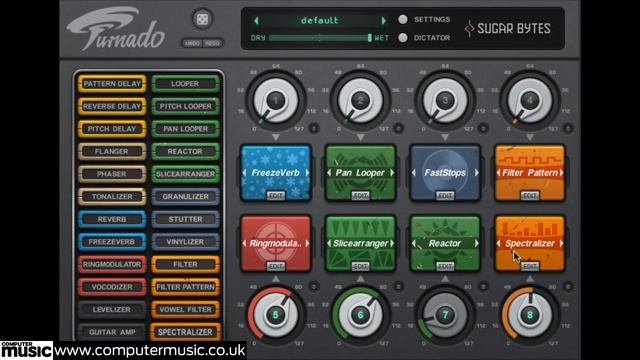Enable the Settings radio button
Screen dimensions: 640x360
tap(403, 19)
